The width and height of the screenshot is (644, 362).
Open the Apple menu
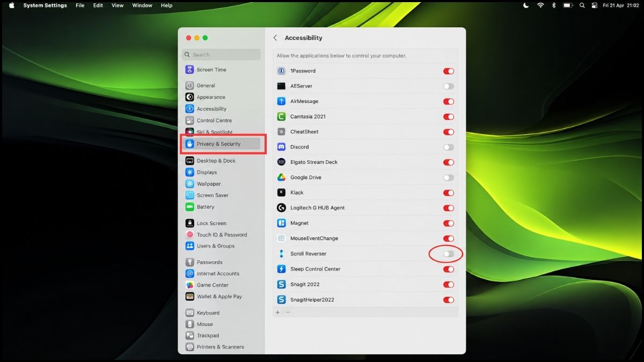tap(12, 5)
